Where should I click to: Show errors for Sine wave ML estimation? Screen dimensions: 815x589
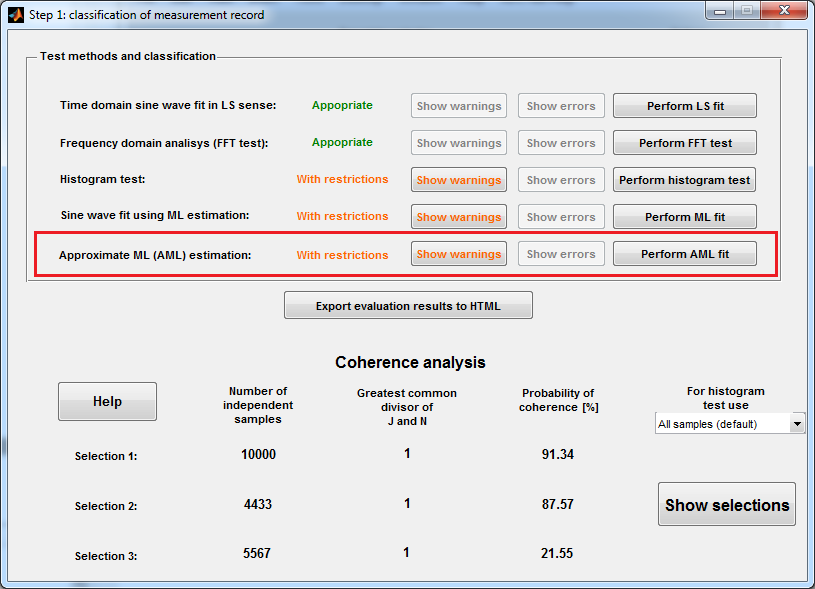pyautogui.click(x=561, y=217)
